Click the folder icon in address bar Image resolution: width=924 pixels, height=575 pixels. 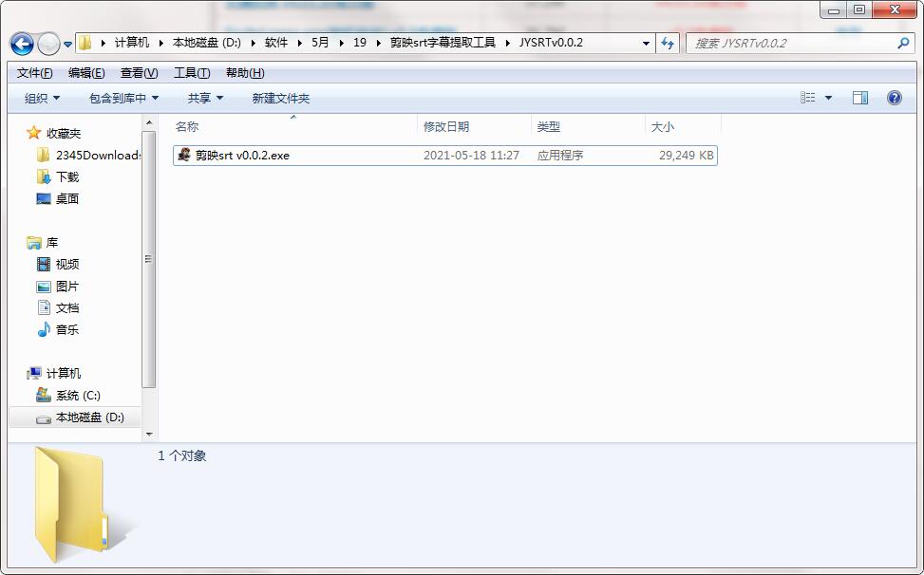click(86, 43)
